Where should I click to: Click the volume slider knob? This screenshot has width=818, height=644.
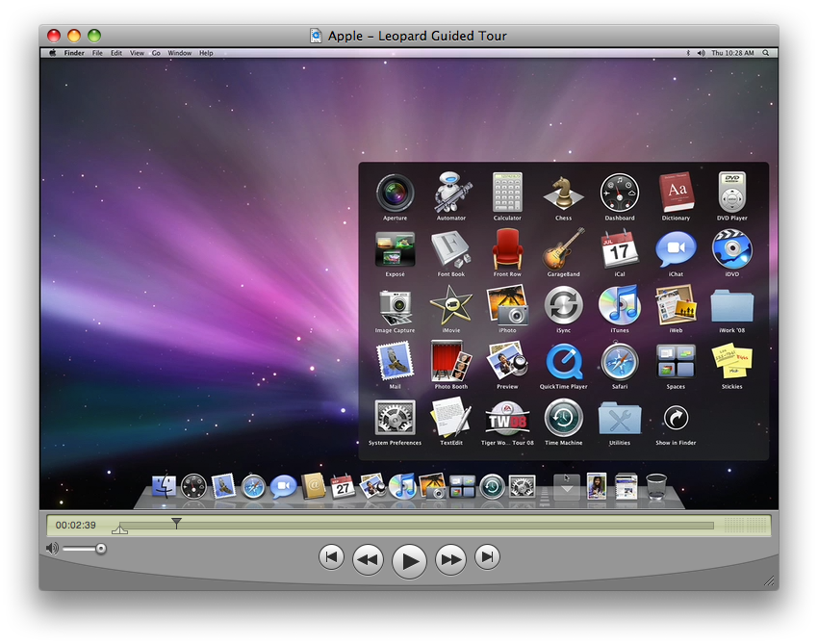click(x=101, y=549)
